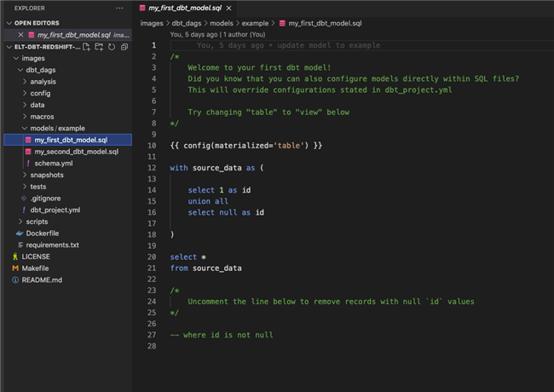Open schema.yml in the file tree
Image resolution: width=554 pixels, height=392 pixels.
pos(53,163)
